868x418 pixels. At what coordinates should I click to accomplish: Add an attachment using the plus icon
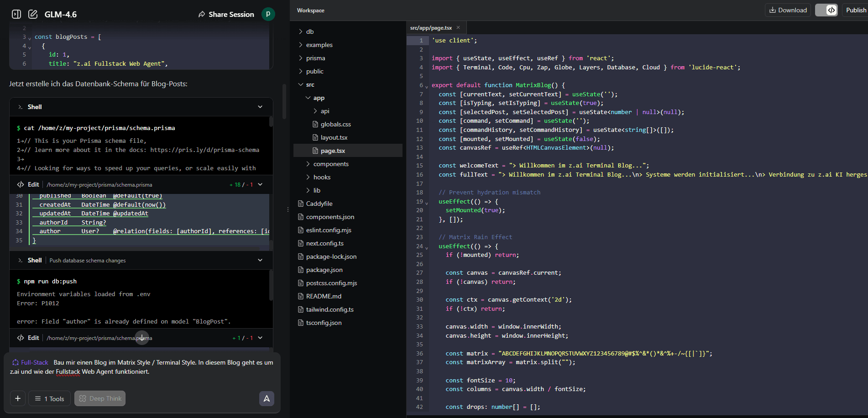tap(17, 398)
